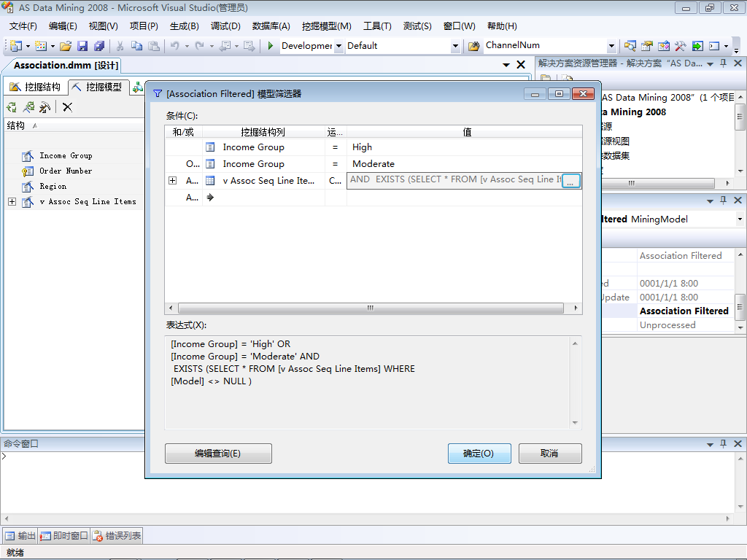Click the empty new condition row arrow
The width and height of the screenshot is (747, 560).
click(x=210, y=197)
